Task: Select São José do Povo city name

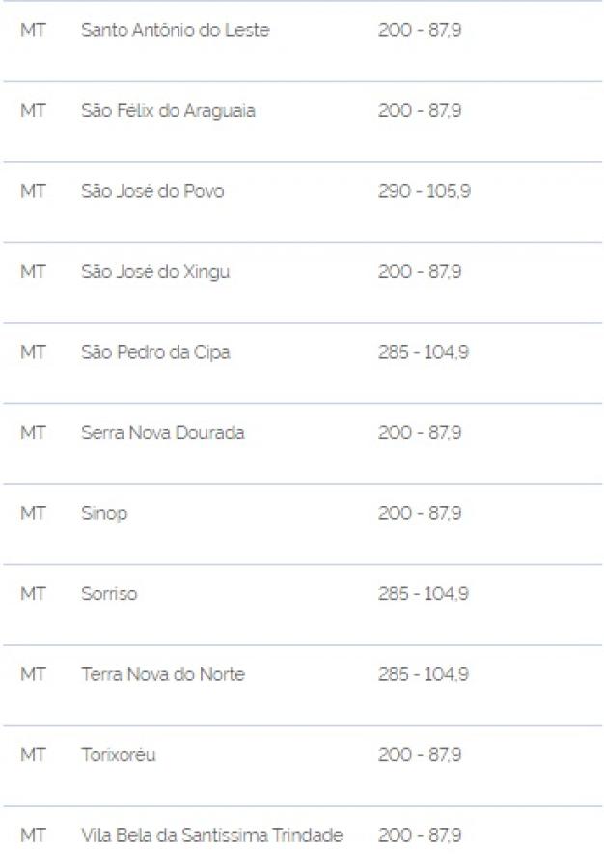Action: (152, 191)
